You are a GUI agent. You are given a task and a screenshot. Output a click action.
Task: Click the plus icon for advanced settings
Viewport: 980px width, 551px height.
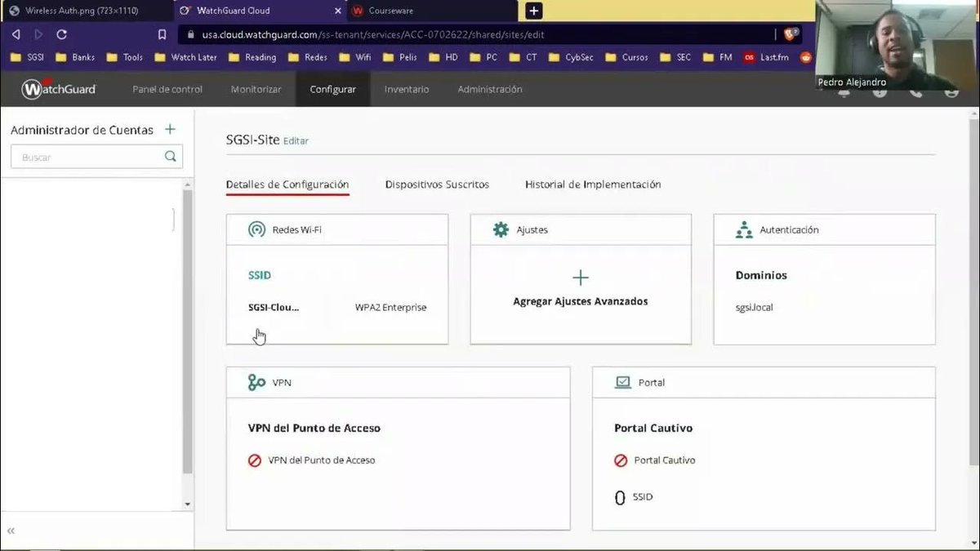point(581,278)
